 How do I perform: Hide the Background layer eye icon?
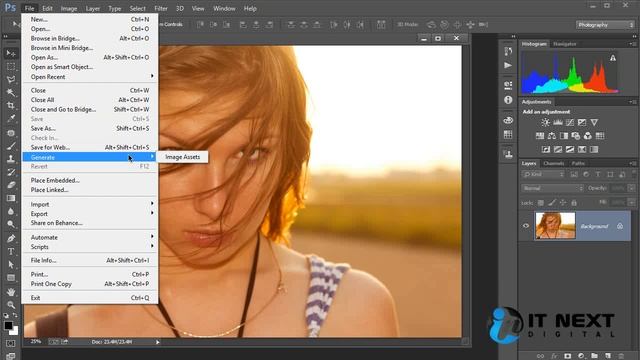click(526, 226)
